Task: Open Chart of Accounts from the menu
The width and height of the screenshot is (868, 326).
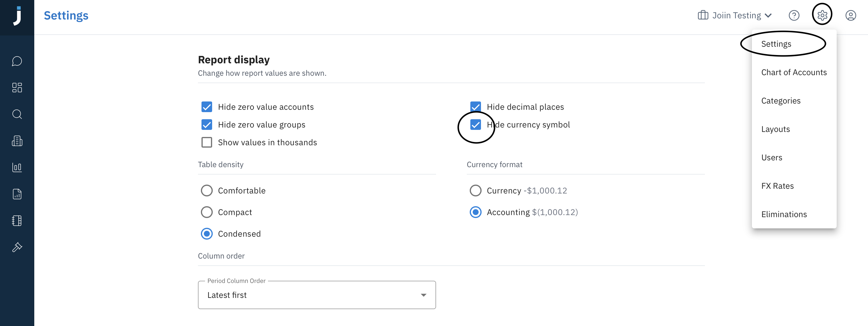Action: (794, 72)
